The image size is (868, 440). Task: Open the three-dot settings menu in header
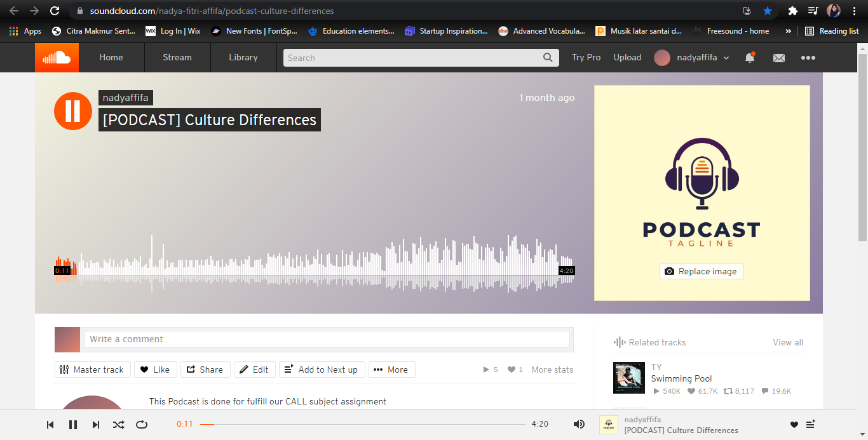tap(808, 58)
